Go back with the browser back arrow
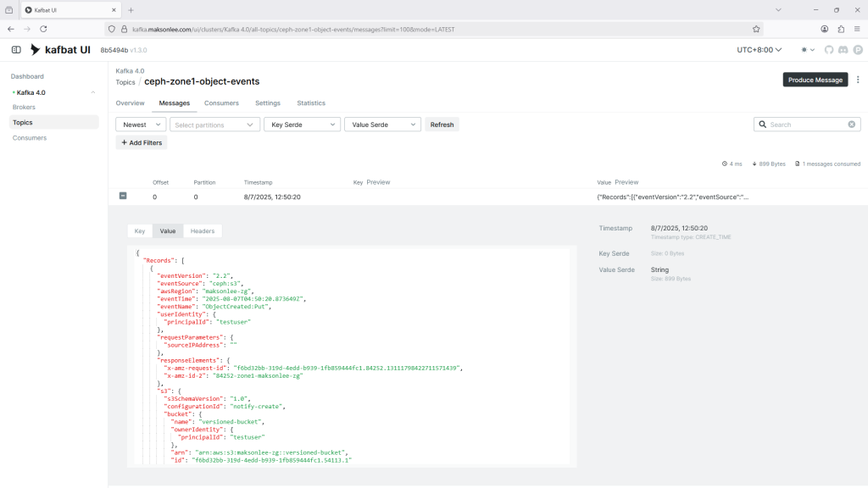Image resolution: width=868 pixels, height=488 pixels. coord(11,30)
